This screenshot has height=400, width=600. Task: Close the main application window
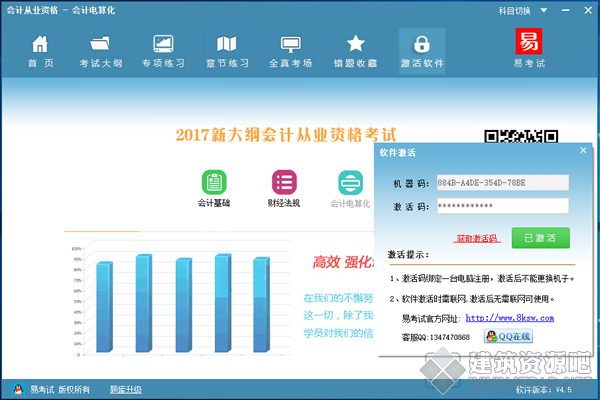[588, 10]
